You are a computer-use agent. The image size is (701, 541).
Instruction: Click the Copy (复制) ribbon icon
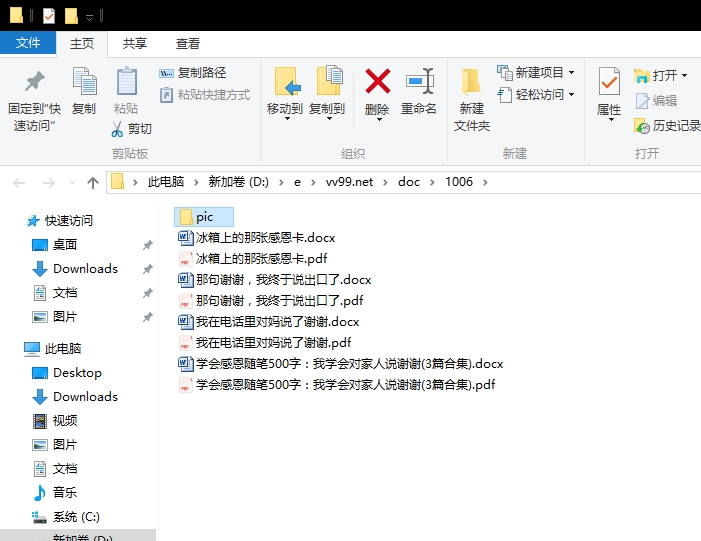click(x=84, y=81)
